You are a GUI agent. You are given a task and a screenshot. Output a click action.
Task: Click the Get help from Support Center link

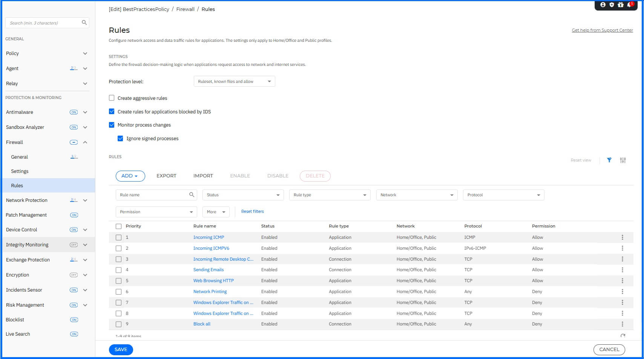602,30
